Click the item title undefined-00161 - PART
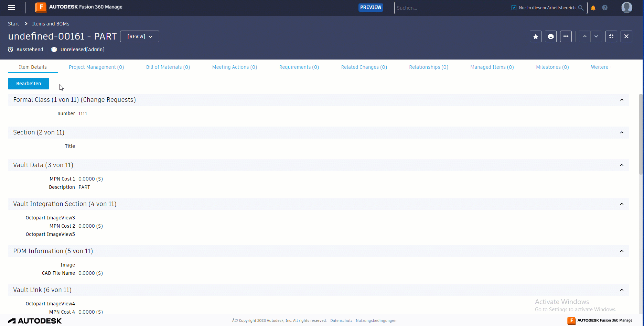The image size is (644, 326). point(62,36)
